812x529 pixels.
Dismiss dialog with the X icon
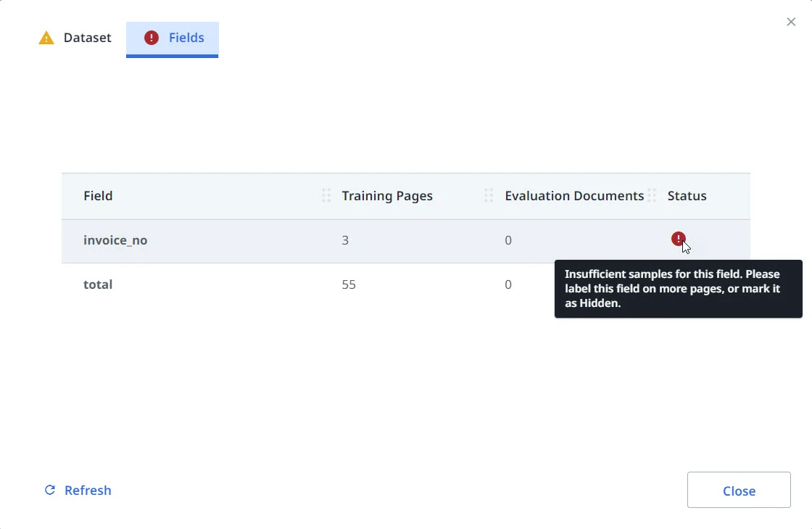click(791, 22)
